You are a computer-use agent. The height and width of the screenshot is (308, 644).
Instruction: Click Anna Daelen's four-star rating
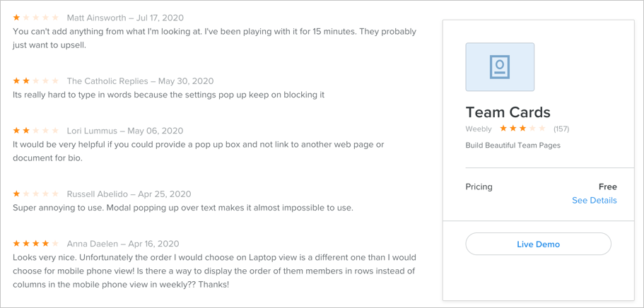(36, 244)
